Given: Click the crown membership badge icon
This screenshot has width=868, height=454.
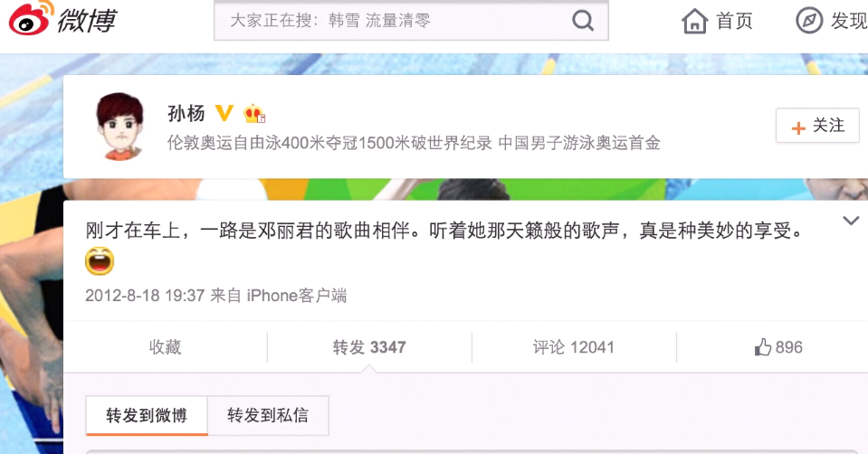Looking at the screenshot, I should (x=254, y=113).
